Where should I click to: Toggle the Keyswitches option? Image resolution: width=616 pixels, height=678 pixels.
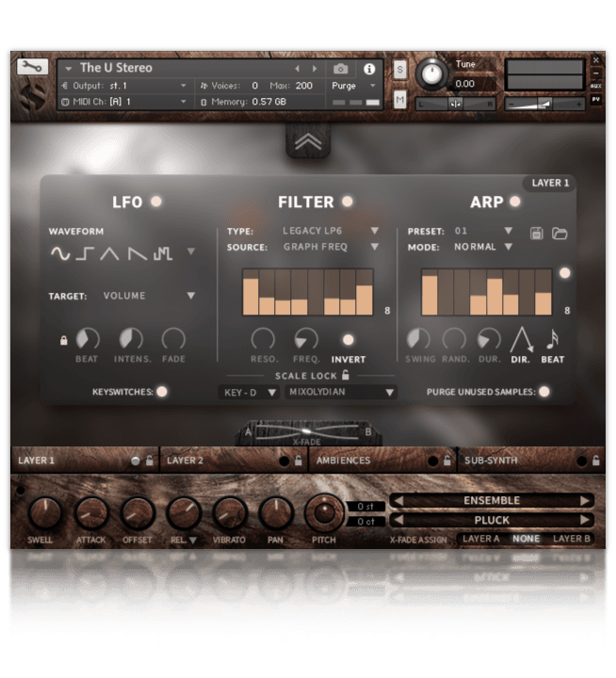(x=162, y=392)
